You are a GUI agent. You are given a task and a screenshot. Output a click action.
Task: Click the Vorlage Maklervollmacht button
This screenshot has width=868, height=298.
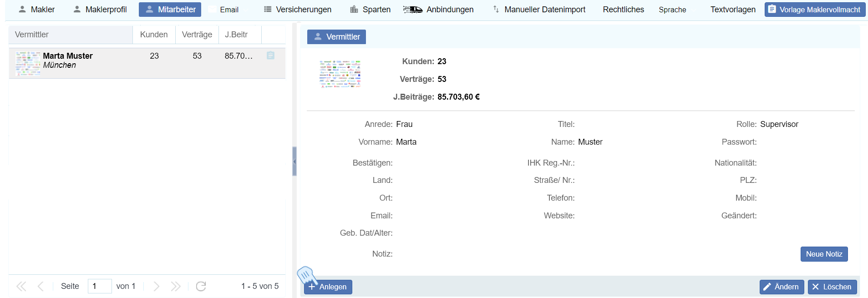click(815, 10)
